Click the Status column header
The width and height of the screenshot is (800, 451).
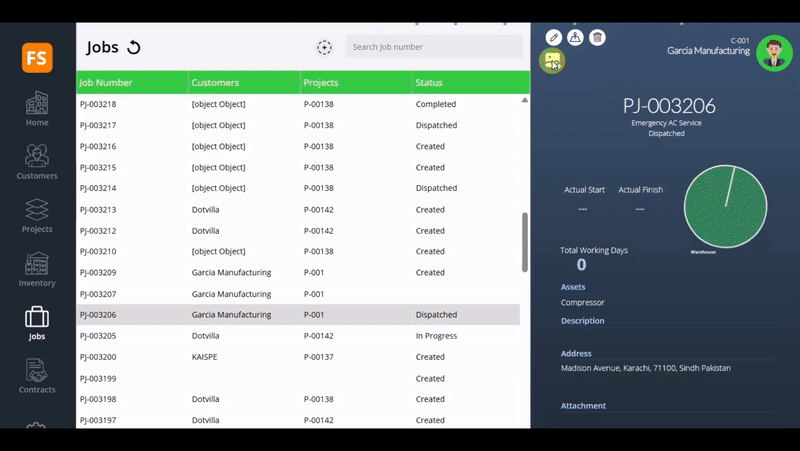point(430,82)
